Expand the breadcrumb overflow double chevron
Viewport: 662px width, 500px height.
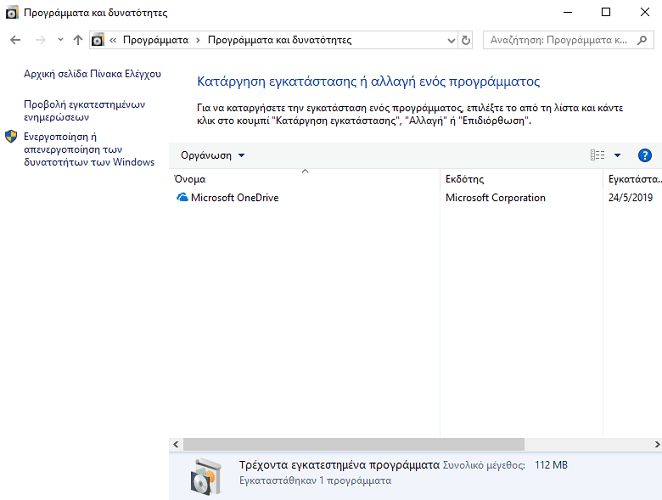[113, 40]
